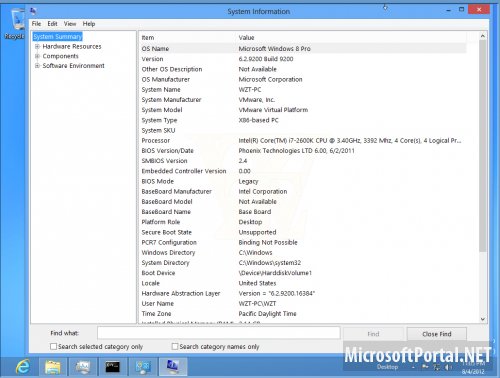Viewport: 500px width, 378px height.
Task: Open Internet Explorer from the taskbar
Action: (23, 367)
